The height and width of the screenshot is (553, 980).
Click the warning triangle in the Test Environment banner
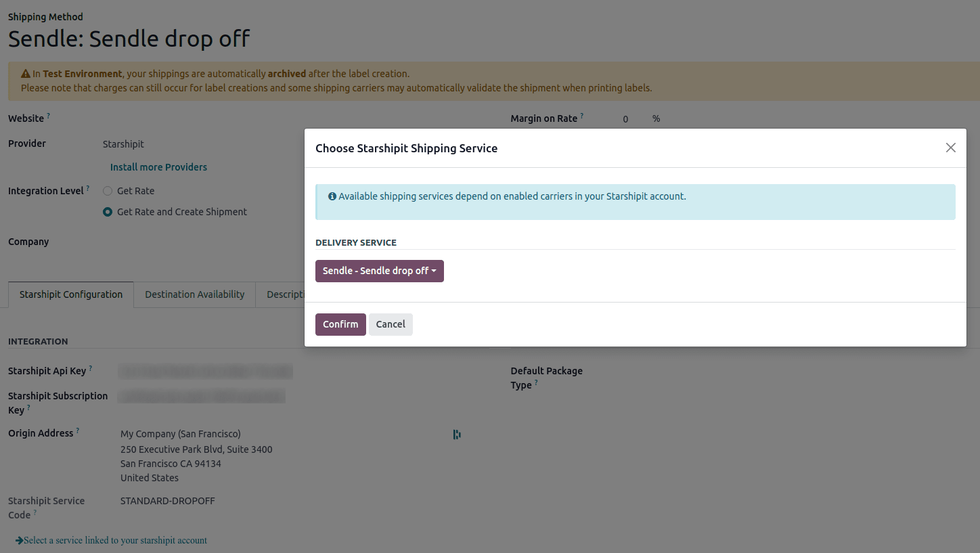tap(26, 73)
